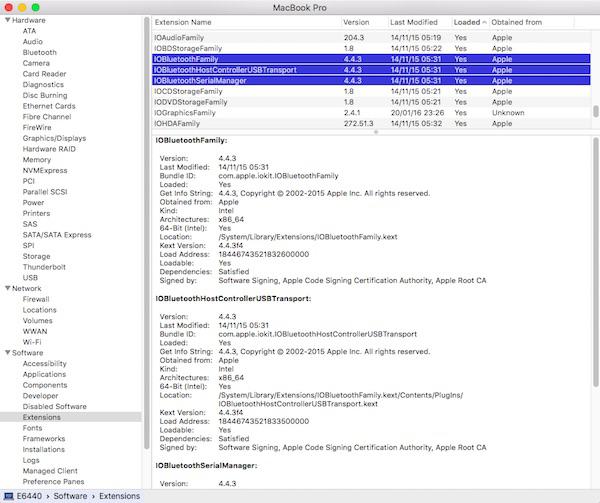
Task: Click the sort arrow on Loaded column
Action: [484, 21]
